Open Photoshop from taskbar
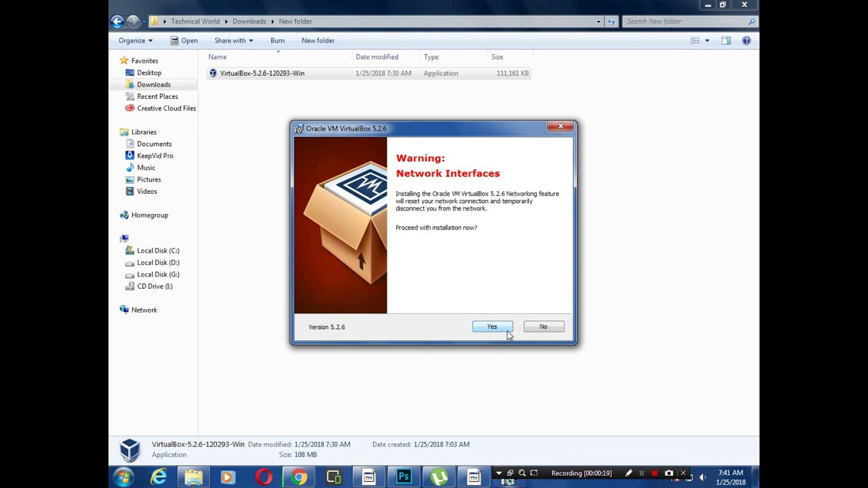 point(403,477)
